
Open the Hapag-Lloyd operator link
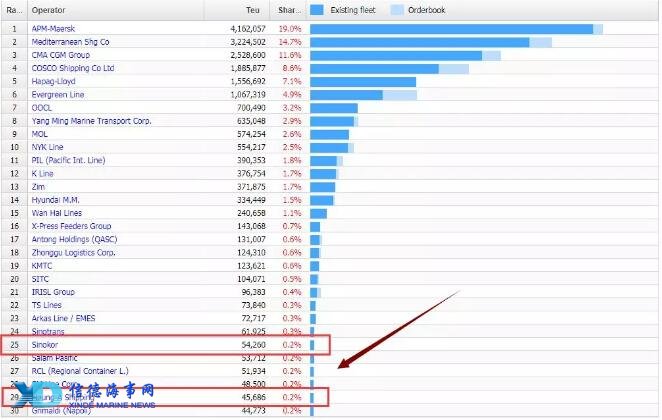pos(54,81)
